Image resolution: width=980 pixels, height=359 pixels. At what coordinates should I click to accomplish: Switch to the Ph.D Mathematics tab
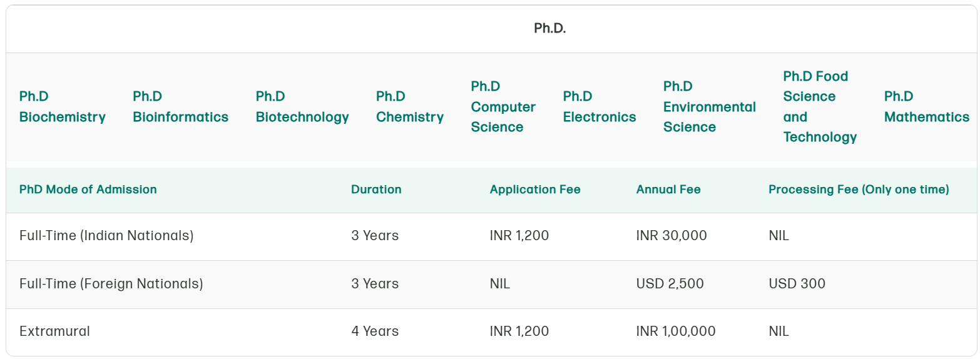pos(927,107)
